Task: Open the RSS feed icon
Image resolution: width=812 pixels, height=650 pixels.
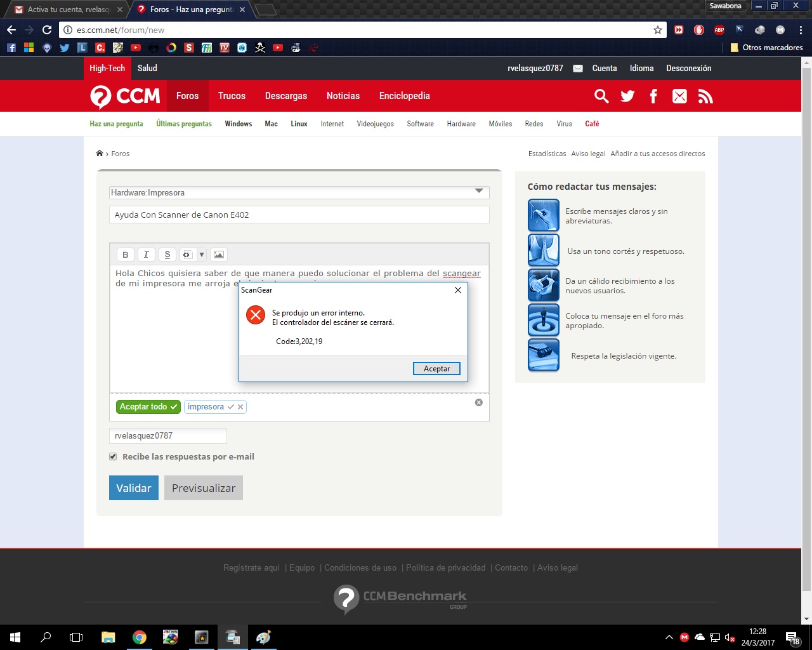Action: click(705, 96)
